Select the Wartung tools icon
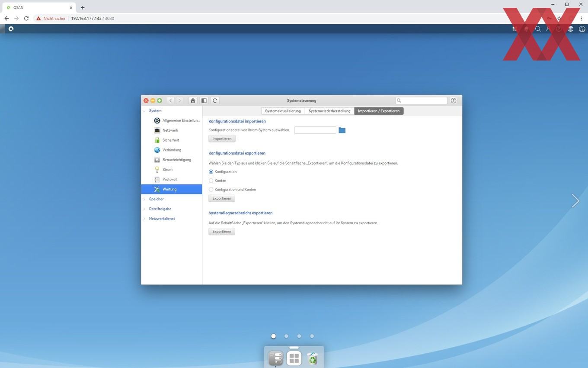 157,189
